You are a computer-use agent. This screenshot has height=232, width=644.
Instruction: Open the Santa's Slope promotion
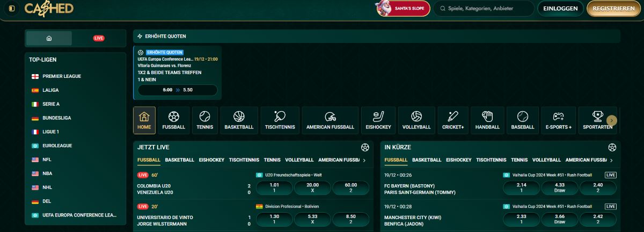(x=403, y=9)
